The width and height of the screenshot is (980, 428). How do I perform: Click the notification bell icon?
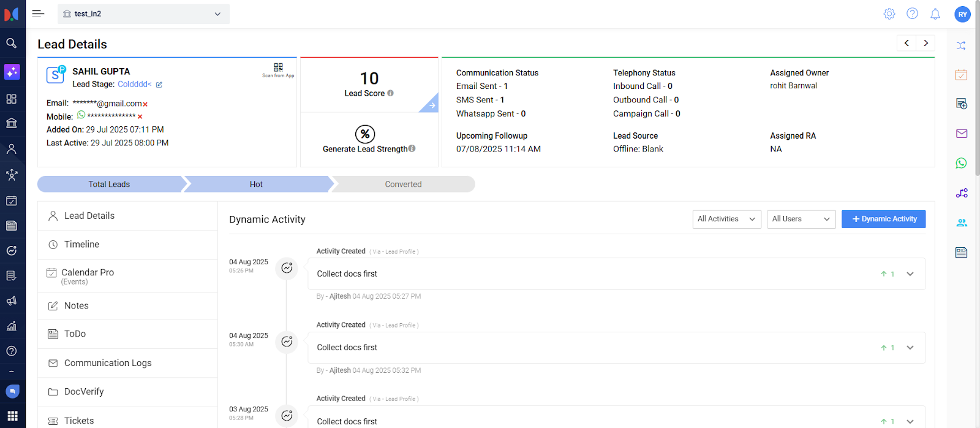coord(935,14)
